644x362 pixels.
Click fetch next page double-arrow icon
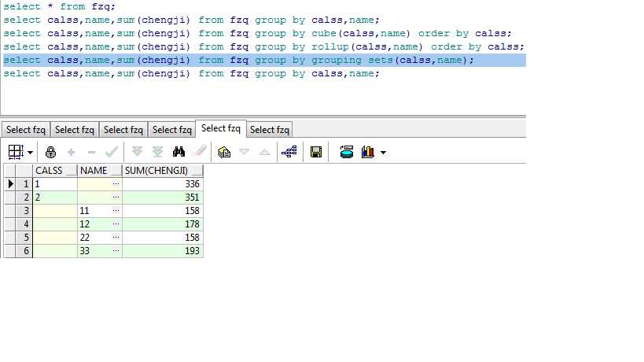coord(137,152)
